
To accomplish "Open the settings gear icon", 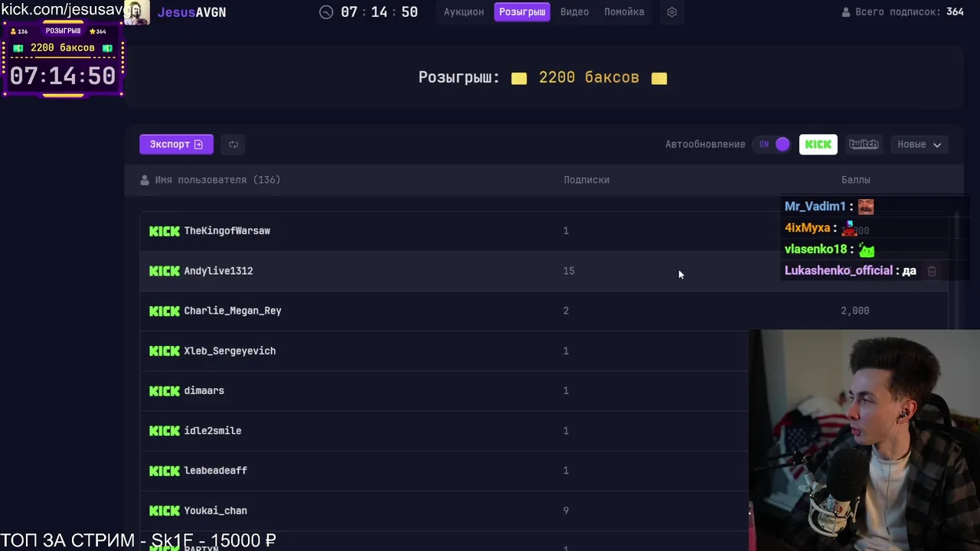I will tap(671, 12).
